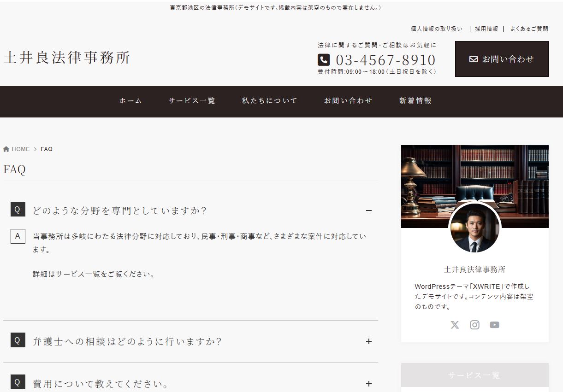Click the お問い合わせ button top right

click(x=501, y=59)
